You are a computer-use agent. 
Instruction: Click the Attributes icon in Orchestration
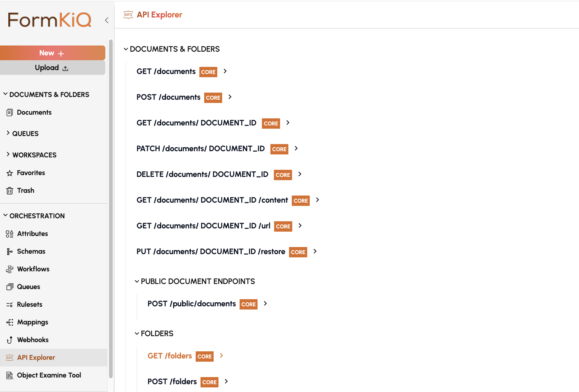pos(9,234)
